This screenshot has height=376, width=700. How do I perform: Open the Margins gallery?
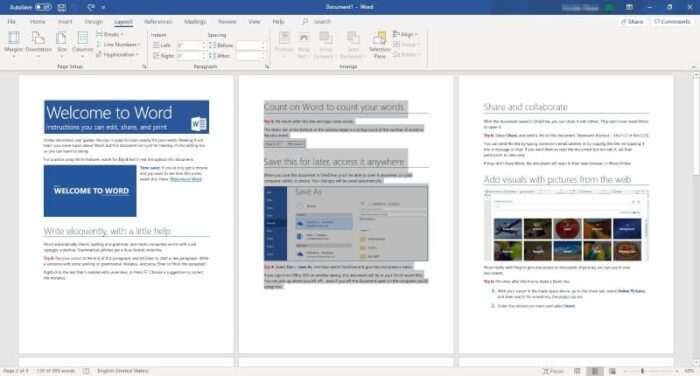point(13,44)
